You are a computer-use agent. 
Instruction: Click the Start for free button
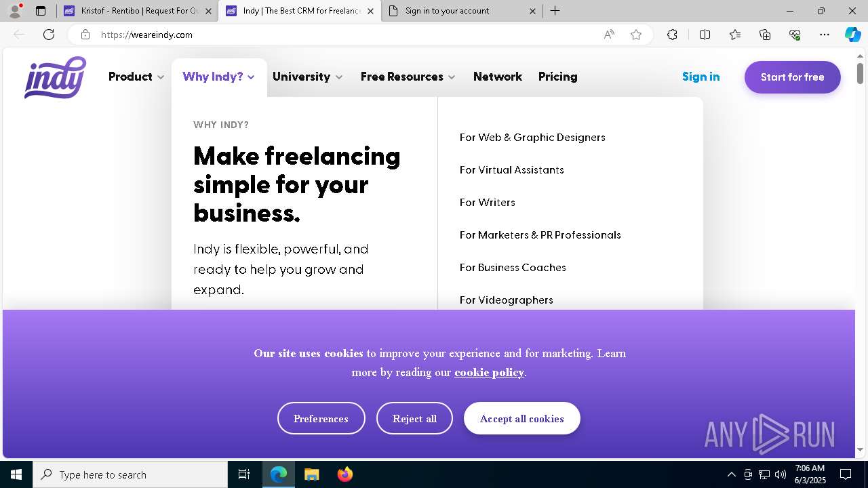(x=793, y=77)
